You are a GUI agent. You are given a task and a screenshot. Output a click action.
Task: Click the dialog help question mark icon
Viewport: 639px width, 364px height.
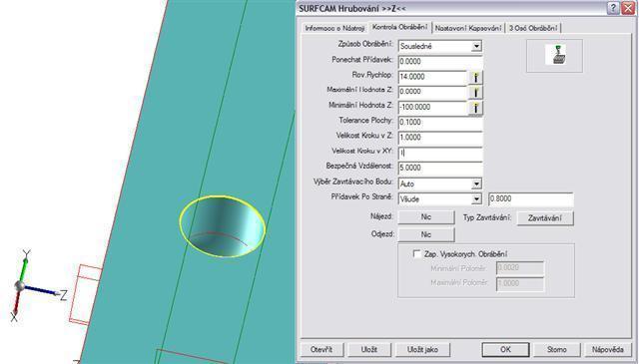(613, 9)
